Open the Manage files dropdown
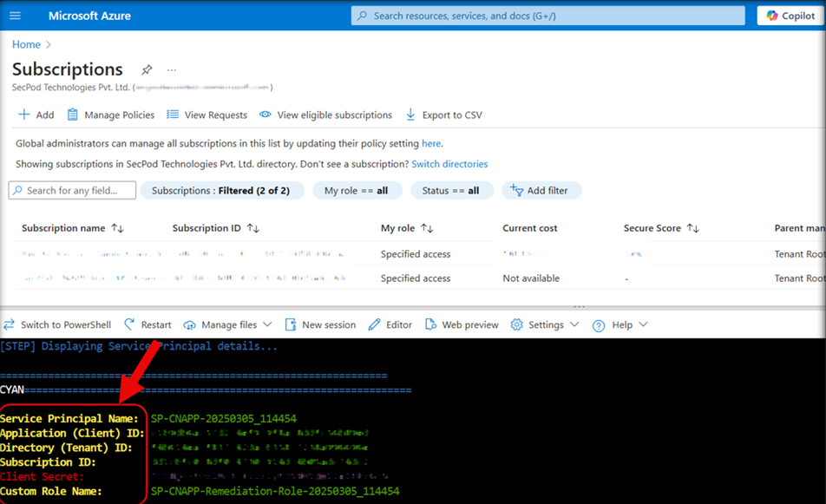The width and height of the screenshot is (826, 504). click(x=227, y=324)
